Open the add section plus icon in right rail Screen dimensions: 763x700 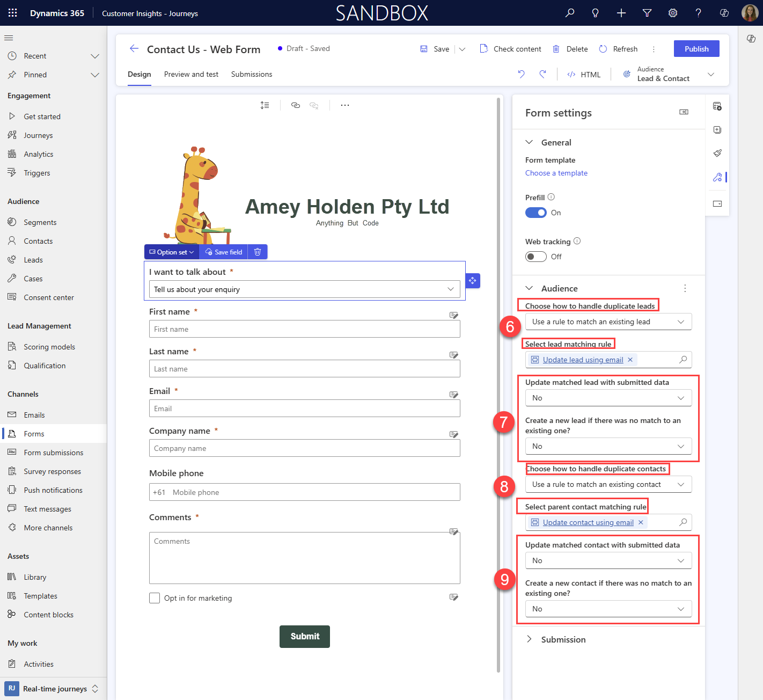point(717,130)
